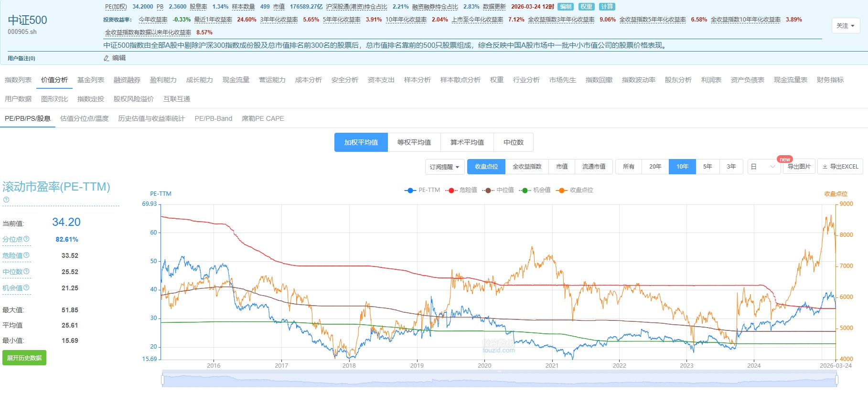Open the 订阅提醒 dropdown

pos(444,167)
